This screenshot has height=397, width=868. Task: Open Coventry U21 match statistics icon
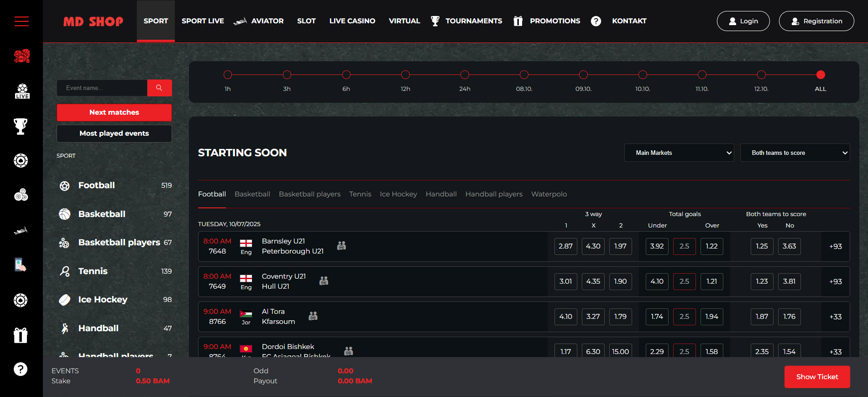324,281
